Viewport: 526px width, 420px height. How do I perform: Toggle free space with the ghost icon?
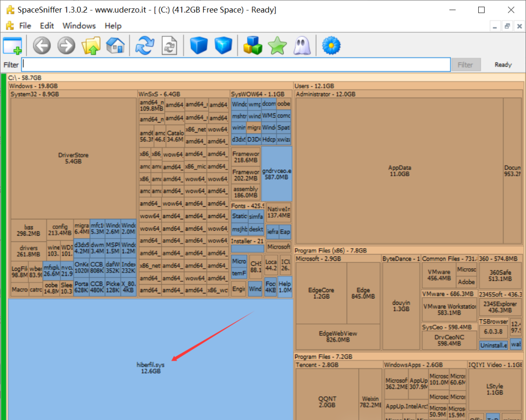301,46
